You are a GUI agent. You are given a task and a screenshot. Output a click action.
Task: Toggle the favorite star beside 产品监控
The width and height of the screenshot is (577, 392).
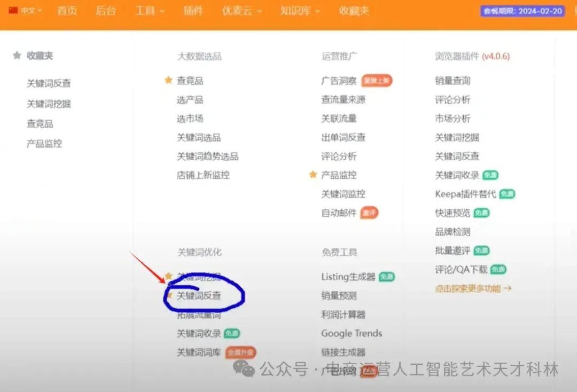click(312, 175)
